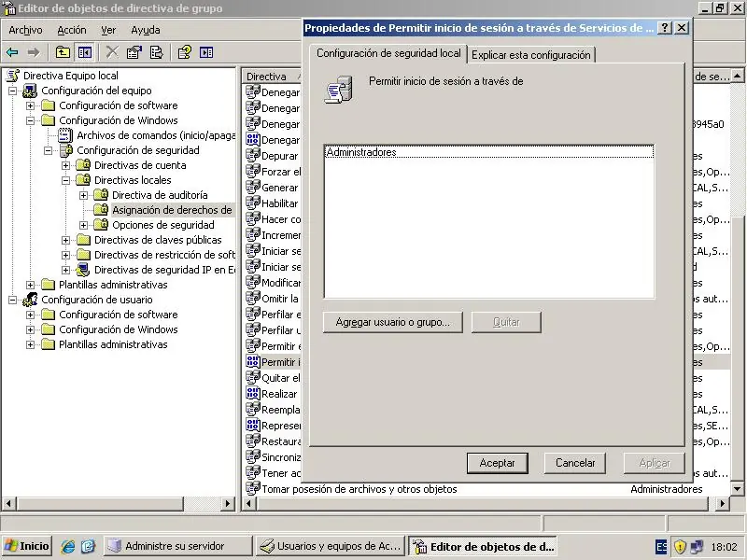Collapse the Configuración de Windows equipo node
Screen dimensions: 747x560
(x=31, y=120)
